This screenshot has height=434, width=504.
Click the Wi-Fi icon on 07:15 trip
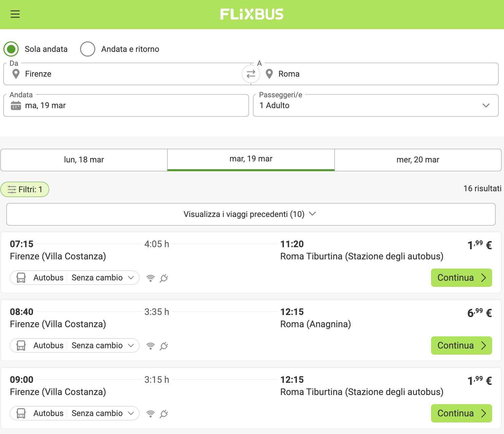click(150, 278)
